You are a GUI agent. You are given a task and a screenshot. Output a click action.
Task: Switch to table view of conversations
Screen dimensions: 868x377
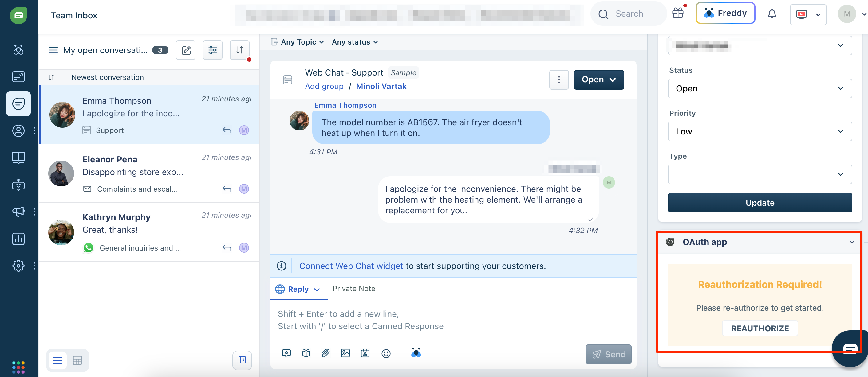[x=78, y=360]
